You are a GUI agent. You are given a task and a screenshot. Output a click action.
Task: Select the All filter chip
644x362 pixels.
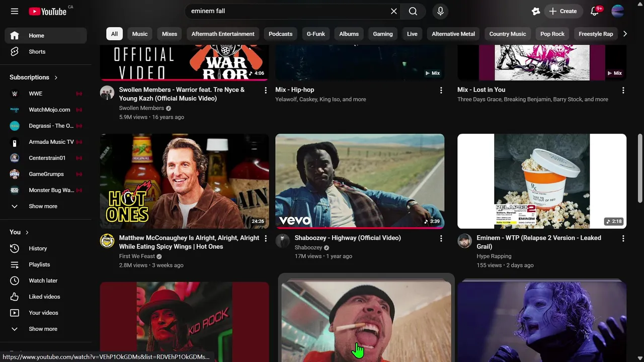coord(114,34)
